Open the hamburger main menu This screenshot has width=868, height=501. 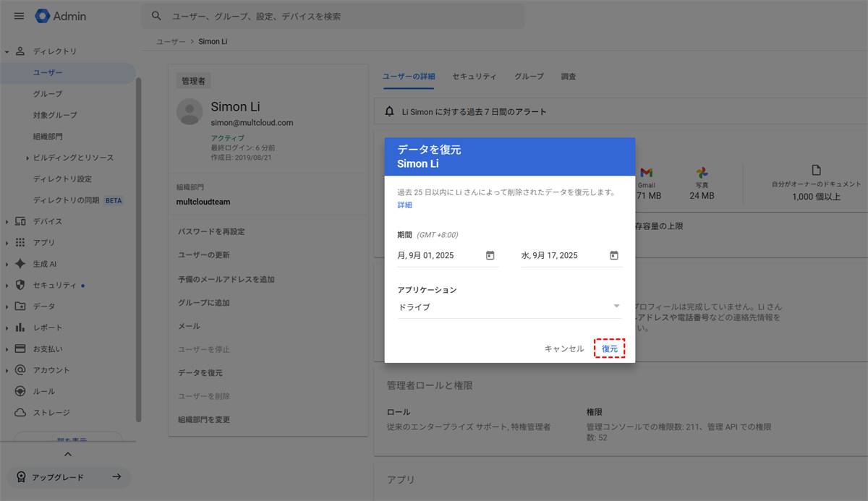click(19, 16)
